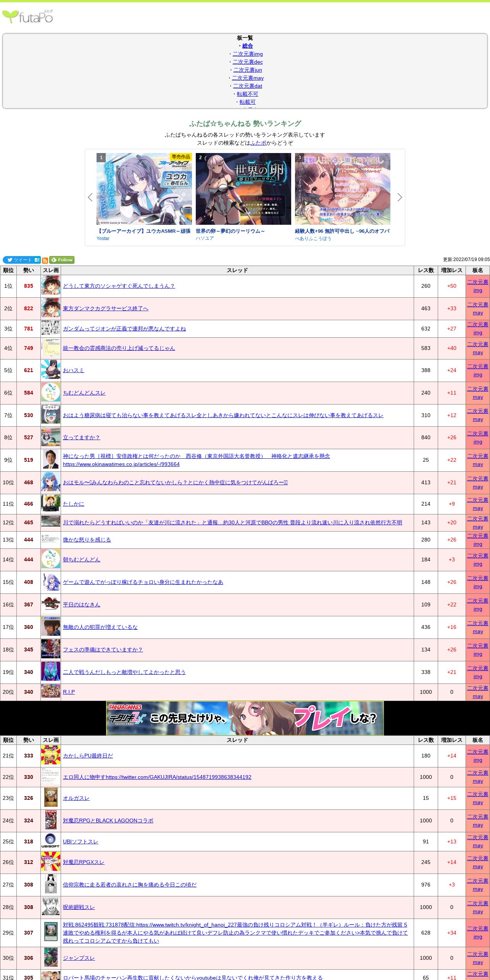Open thread どうして東方のソシャゲすぐ死んでしまうん？
The height and width of the screenshot is (980, 490).
click(x=119, y=286)
